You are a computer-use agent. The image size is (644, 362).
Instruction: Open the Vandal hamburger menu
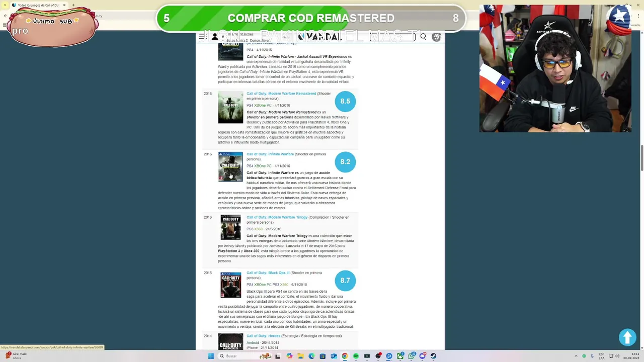203,37
